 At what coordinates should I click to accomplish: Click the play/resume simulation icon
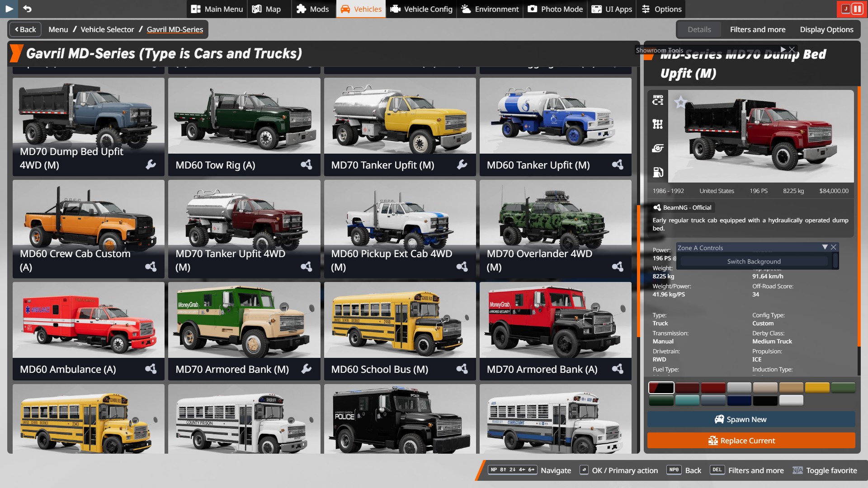pyautogui.click(x=9, y=9)
